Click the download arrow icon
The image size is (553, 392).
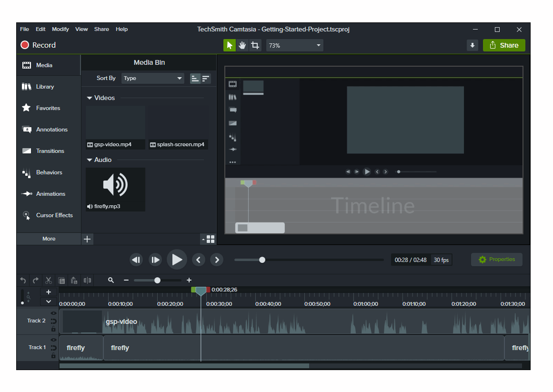pos(472,45)
